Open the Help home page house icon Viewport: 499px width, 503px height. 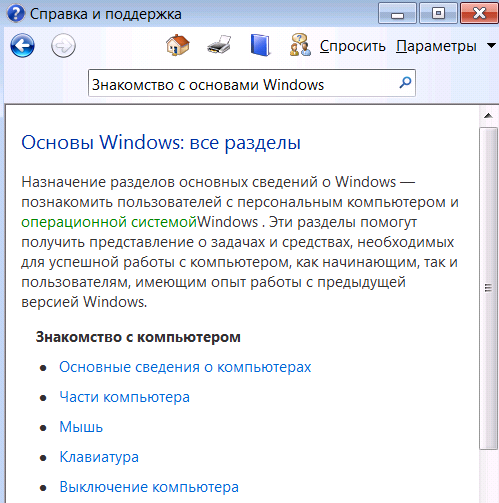coord(178,45)
